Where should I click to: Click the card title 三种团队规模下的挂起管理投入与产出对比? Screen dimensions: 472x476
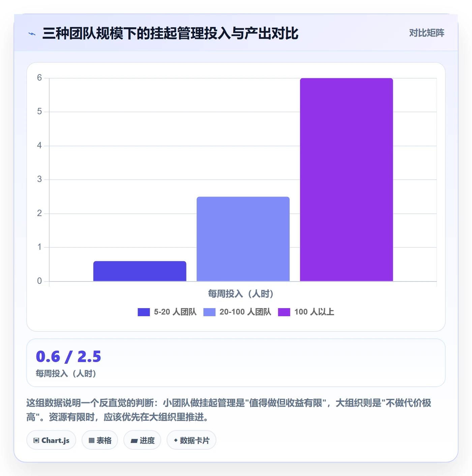(x=170, y=33)
